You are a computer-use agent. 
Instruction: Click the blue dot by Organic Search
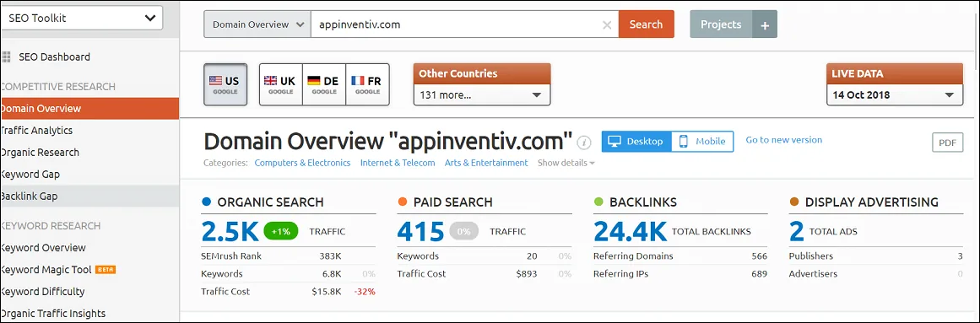pyautogui.click(x=206, y=202)
